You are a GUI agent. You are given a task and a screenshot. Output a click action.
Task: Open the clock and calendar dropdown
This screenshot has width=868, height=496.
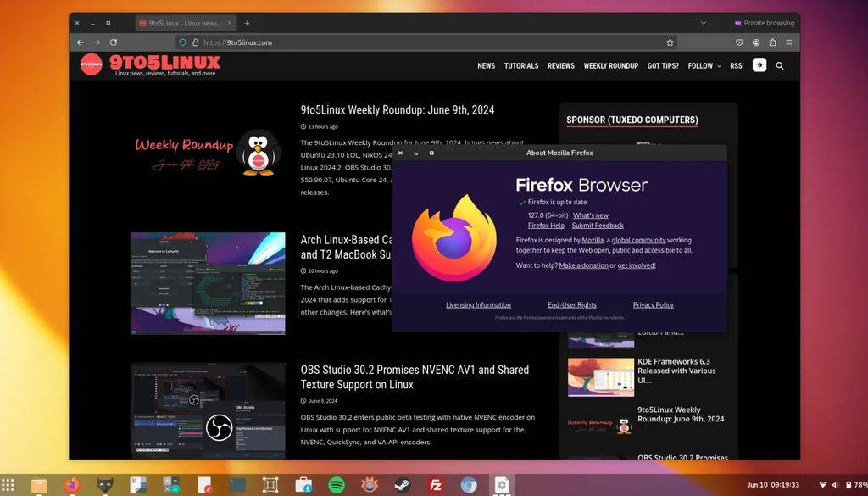point(773,486)
